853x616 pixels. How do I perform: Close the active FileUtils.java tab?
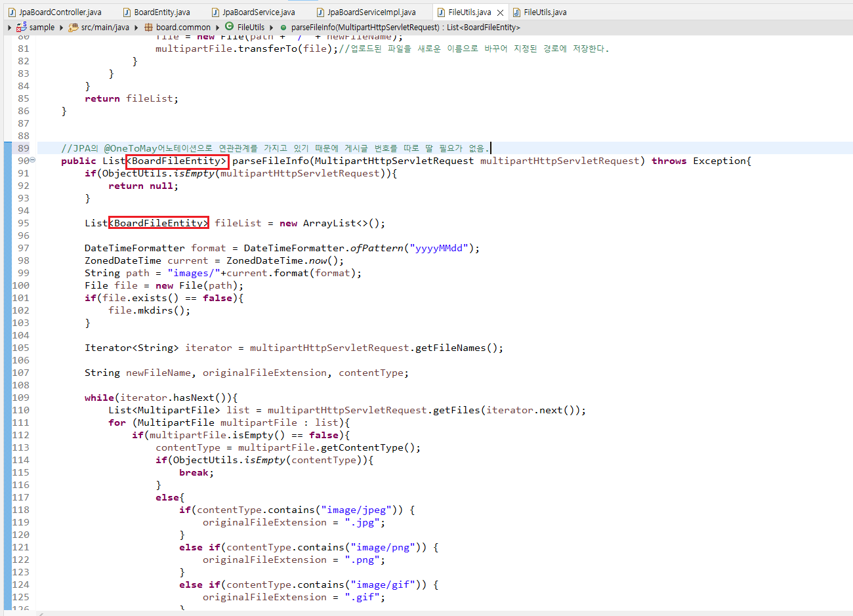pos(500,12)
